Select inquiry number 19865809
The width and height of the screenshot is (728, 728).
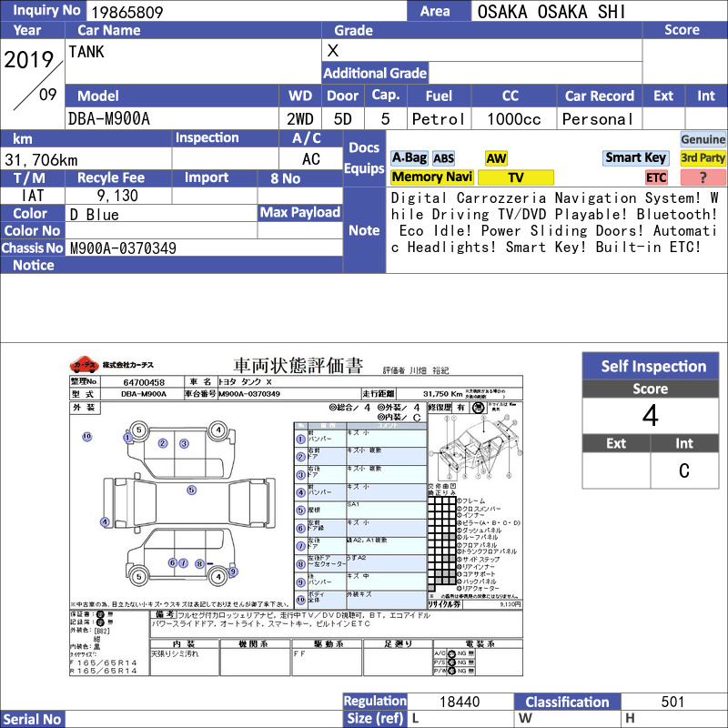point(127,12)
